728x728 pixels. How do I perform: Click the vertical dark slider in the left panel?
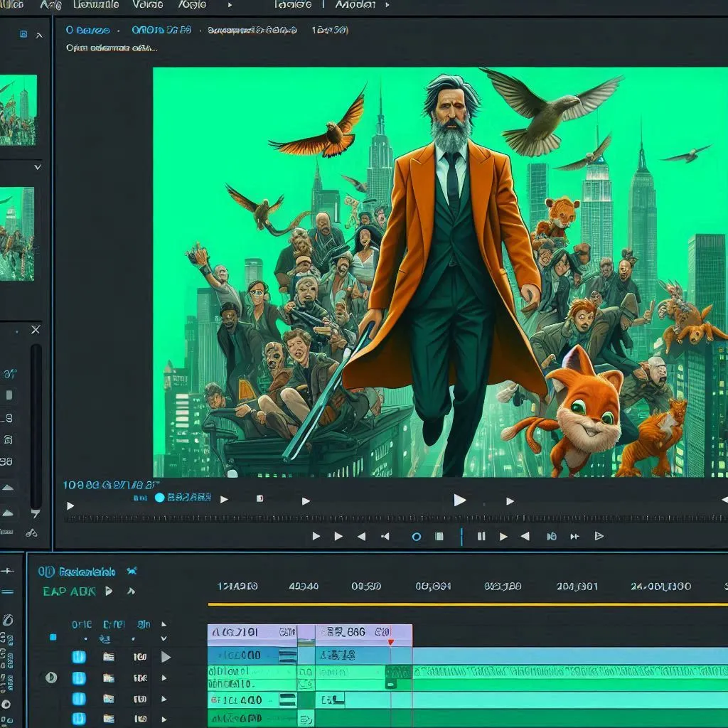click(36, 427)
